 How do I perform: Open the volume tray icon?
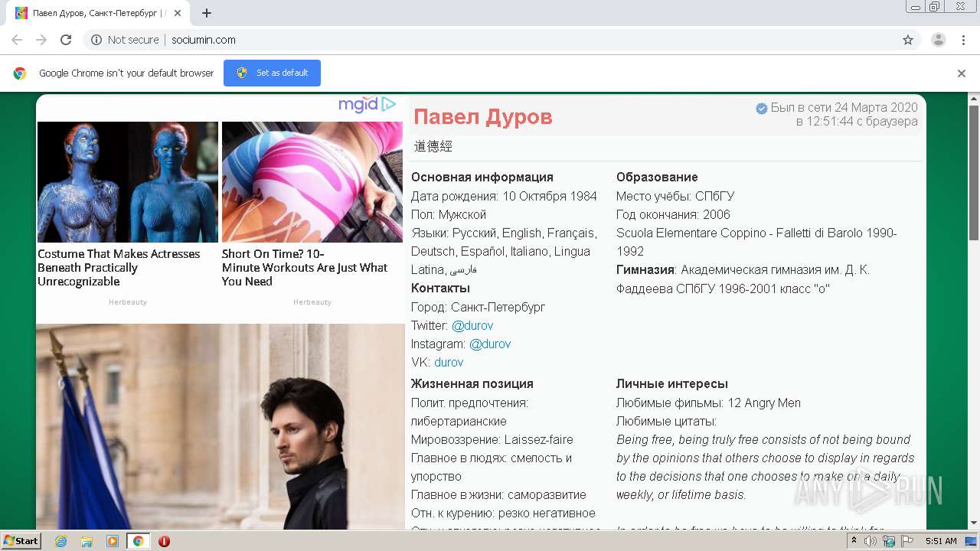871,541
